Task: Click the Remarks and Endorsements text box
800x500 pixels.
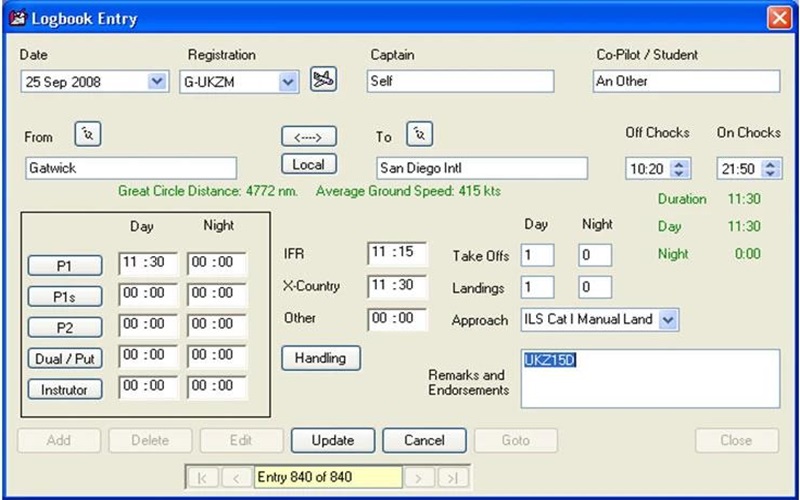Action: pyautogui.click(x=651, y=379)
